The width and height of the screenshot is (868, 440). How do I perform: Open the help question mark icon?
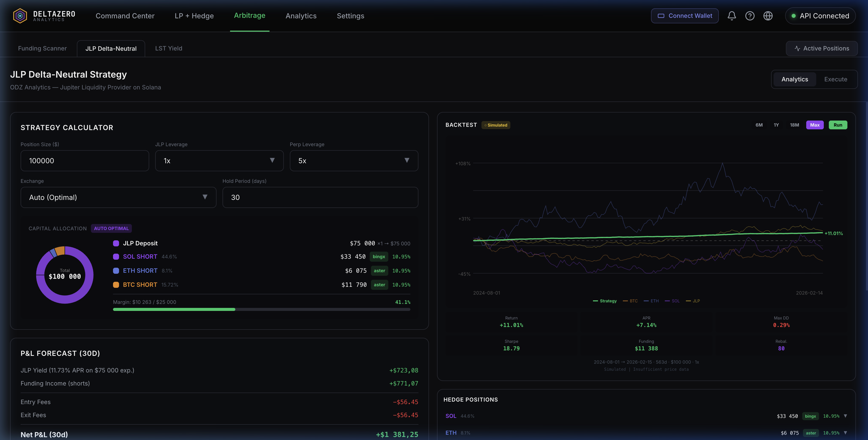pos(750,16)
